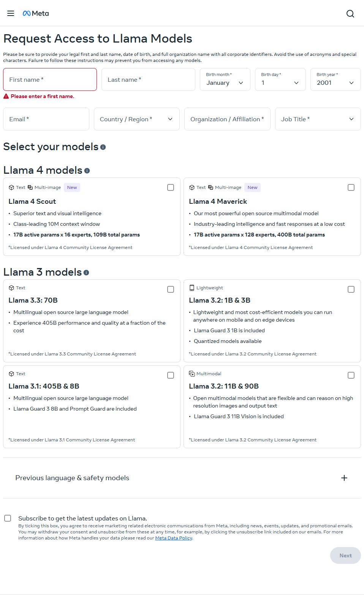The height and width of the screenshot is (595, 364).
Task: Click the Next button
Action: click(345, 555)
